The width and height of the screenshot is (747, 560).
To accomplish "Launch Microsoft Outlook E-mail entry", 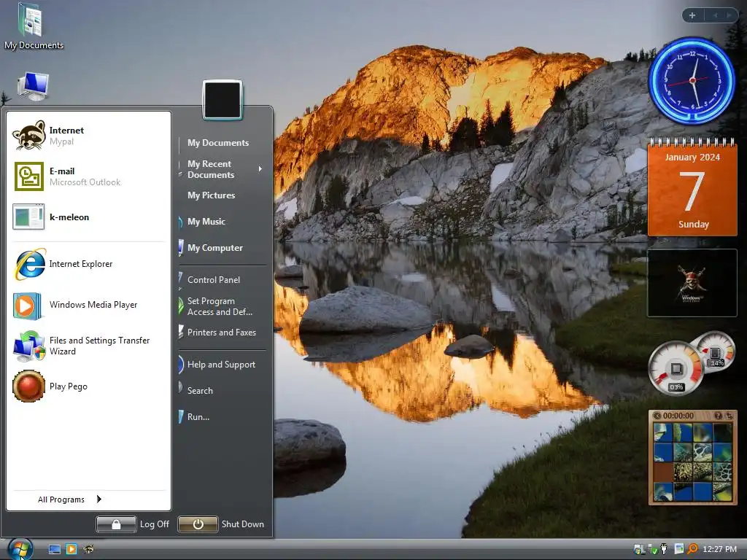I will pyautogui.click(x=88, y=176).
